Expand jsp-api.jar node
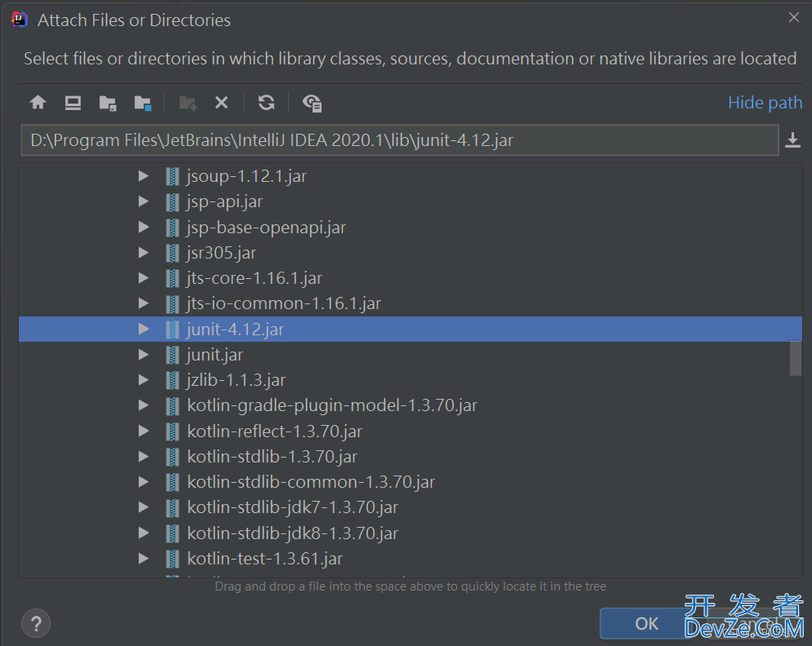Image resolution: width=812 pixels, height=646 pixels. 144,201
